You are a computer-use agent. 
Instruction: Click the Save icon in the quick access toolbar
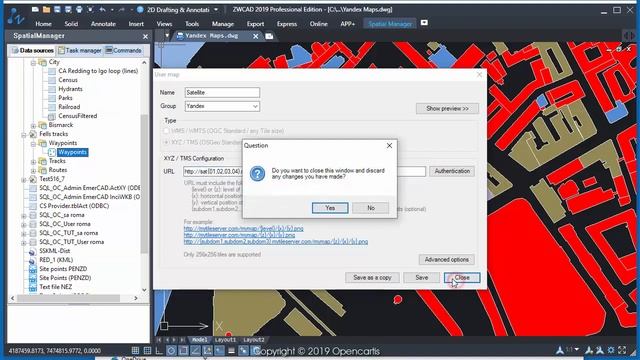[x=57, y=9]
